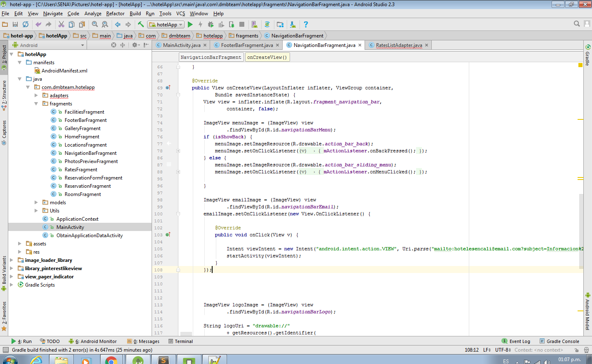
Task: Select HomeFragment in the project tree
Action: click(x=82, y=137)
